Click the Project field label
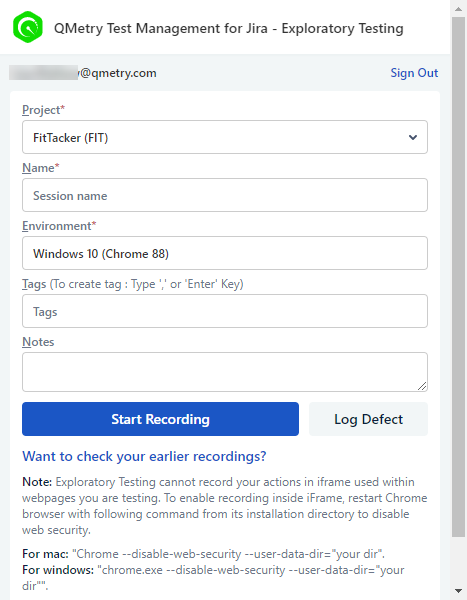467x600 pixels. [43, 110]
